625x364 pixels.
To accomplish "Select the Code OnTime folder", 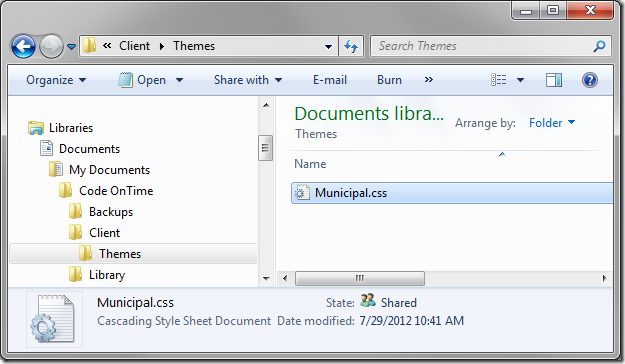I will coord(116,191).
